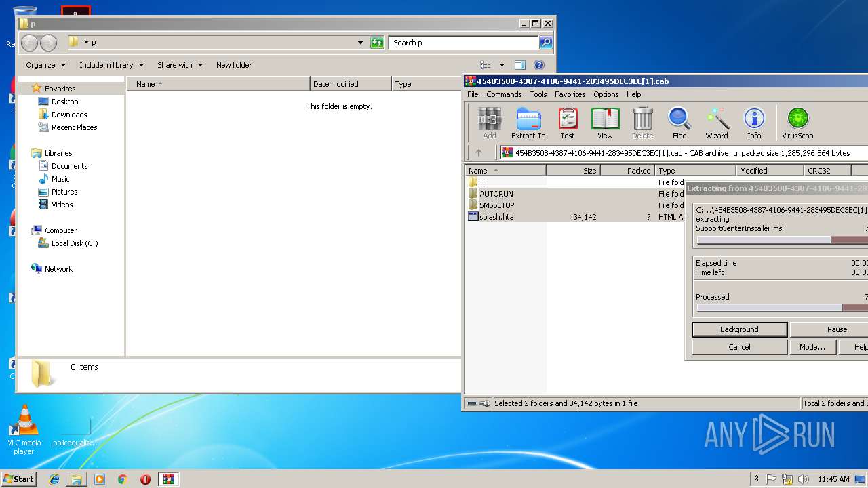The width and height of the screenshot is (868, 488).
Task: Select the AUTORUN folder row
Action: click(575, 194)
